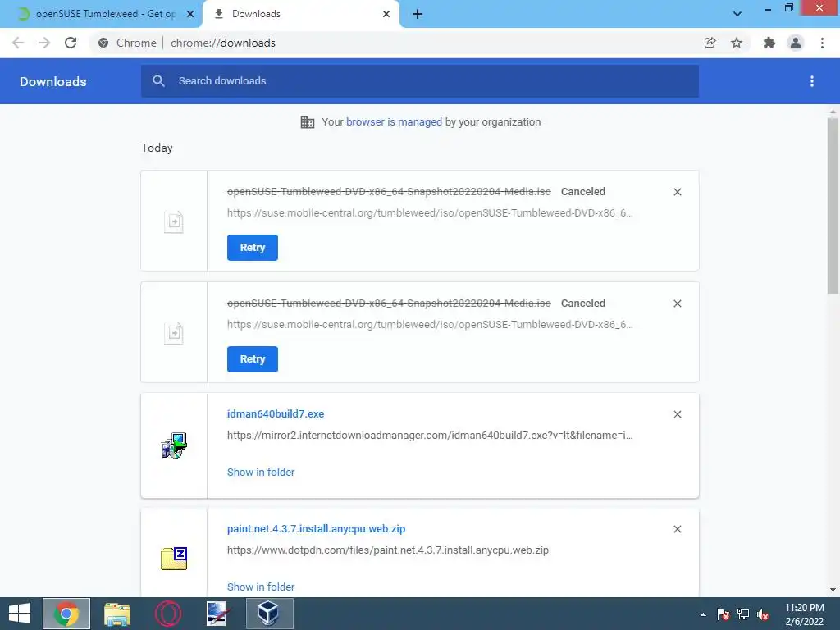Open Chrome's three-dot main menu

point(822,43)
